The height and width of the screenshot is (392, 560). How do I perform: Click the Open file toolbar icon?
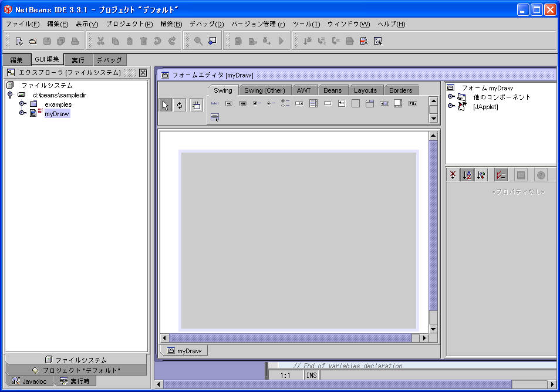click(33, 41)
